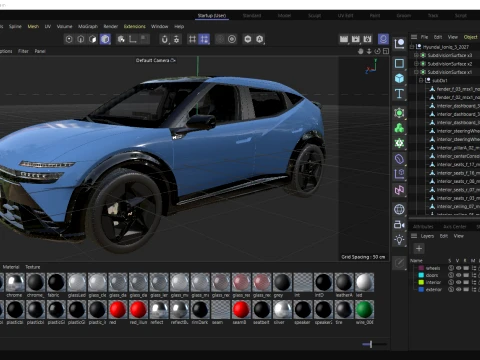Add Subdivision Surface generator icon
The height and width of the screenshot is (360, 480).
pos(399,113)
